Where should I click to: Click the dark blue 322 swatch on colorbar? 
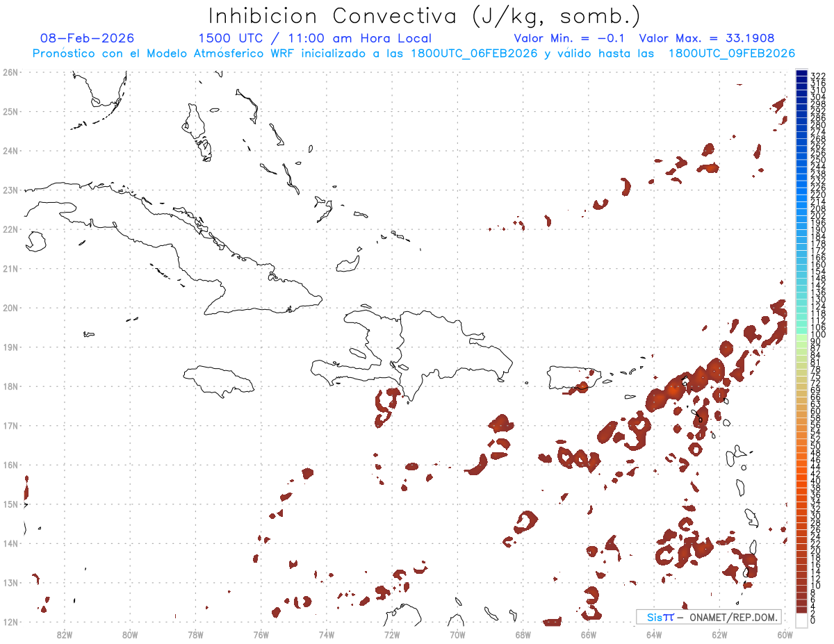point(801,74)
